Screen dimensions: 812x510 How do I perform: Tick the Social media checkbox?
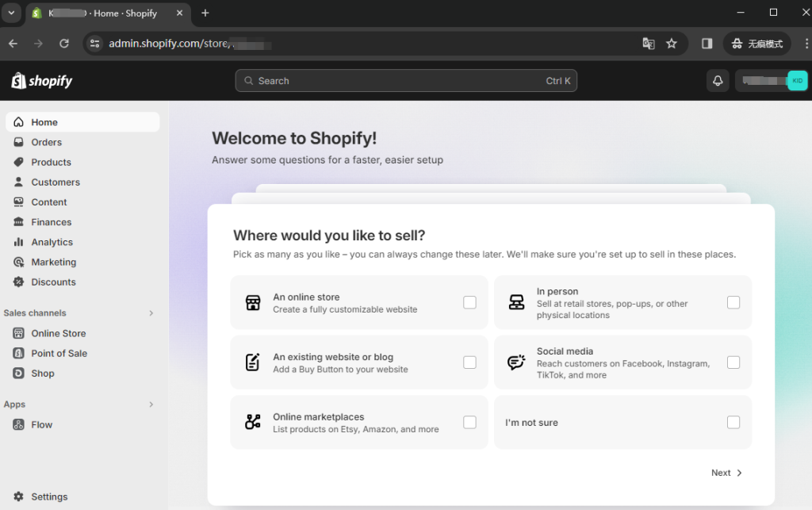733,362
